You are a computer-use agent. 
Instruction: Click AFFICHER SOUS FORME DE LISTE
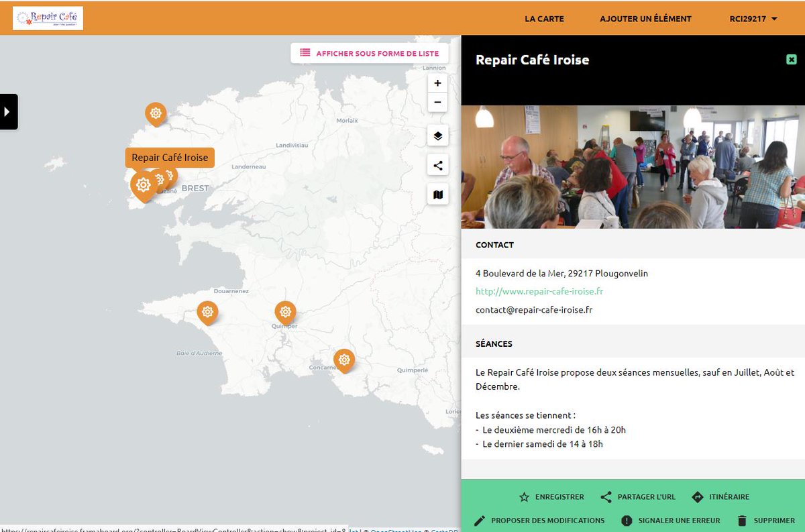coord(370,52)
